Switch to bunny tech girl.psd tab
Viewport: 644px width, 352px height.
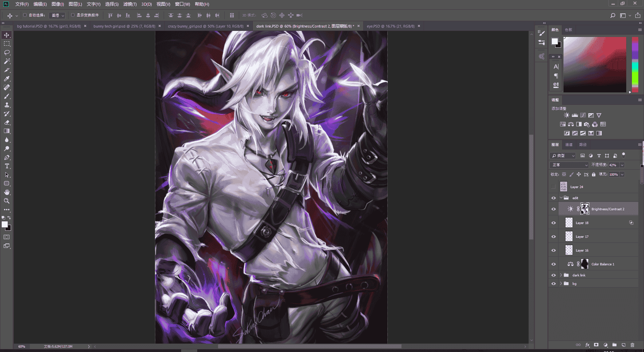click(x=124, y=26)
